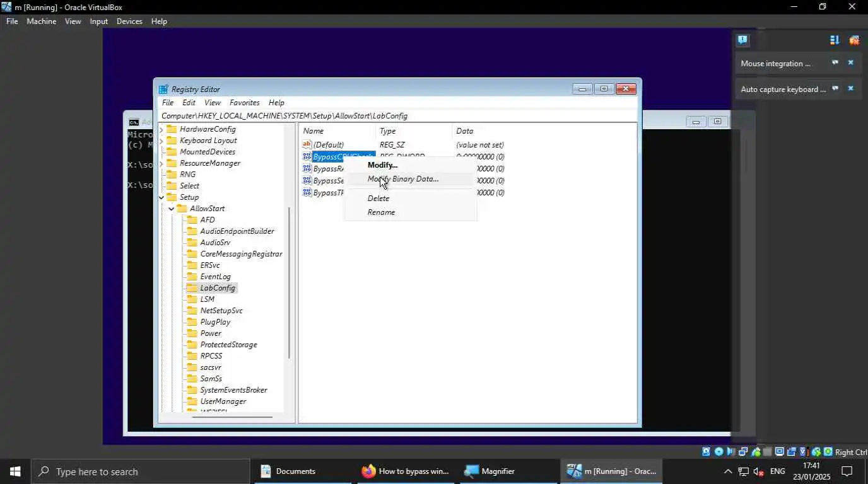The image size is (868, 484).
Task: Select the PlugPlay key
Action: [215, 322]
